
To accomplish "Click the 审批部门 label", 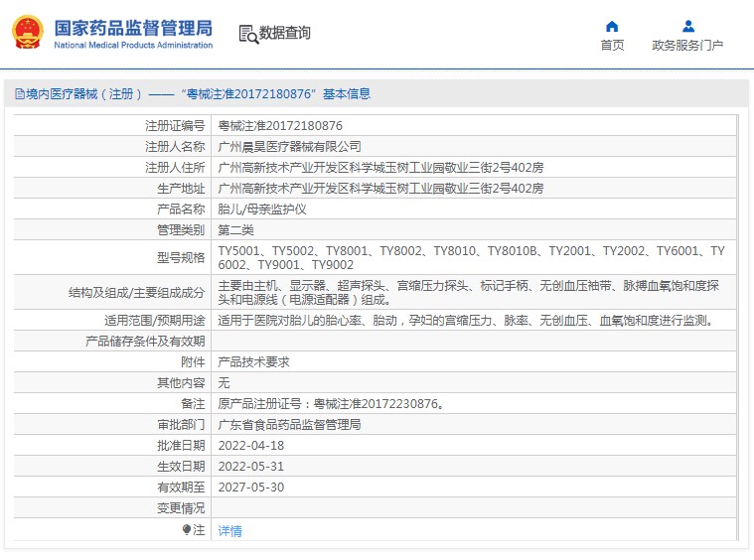I will tap(181, 424).
